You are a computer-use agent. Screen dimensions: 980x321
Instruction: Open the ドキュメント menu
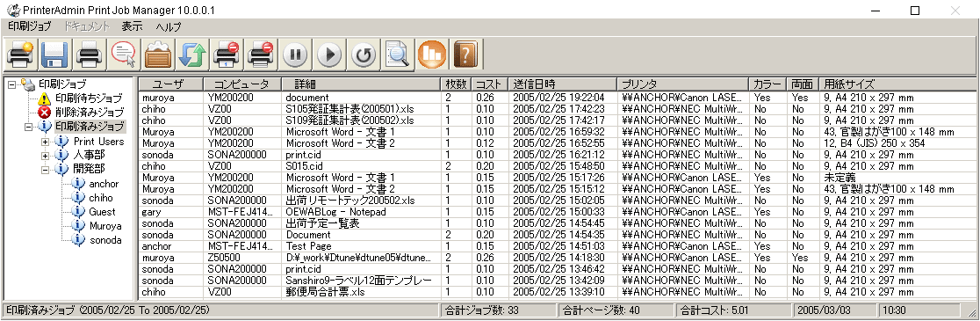[87, 26]
